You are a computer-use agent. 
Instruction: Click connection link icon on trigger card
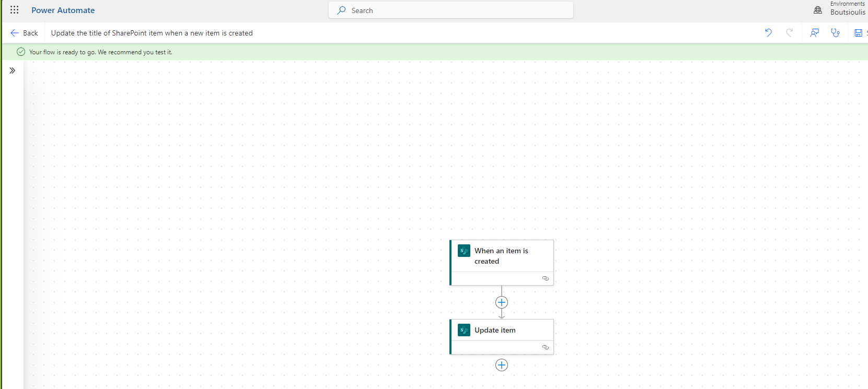point(546,278)
